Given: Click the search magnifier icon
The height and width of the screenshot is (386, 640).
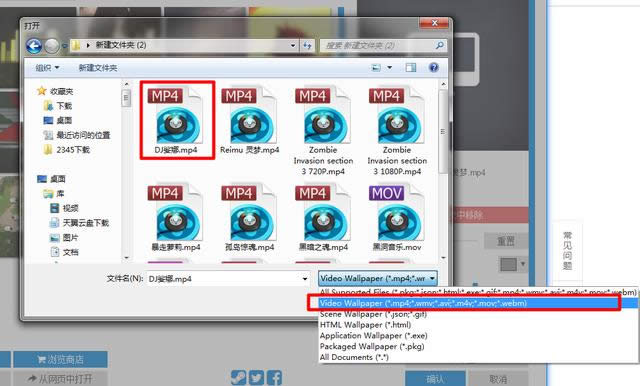Looking at the screenshot, I should 440,45.
